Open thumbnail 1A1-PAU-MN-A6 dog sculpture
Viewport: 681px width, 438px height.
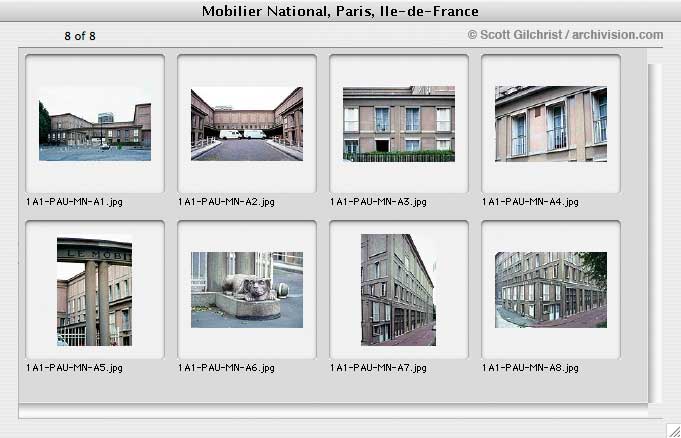pyautogui.click(x=247, y=290)
